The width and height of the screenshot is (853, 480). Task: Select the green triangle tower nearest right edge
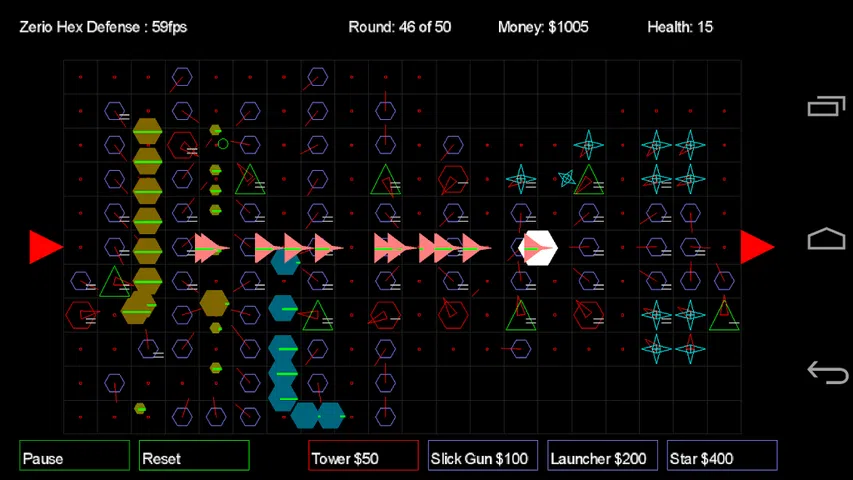pos(723,315)
